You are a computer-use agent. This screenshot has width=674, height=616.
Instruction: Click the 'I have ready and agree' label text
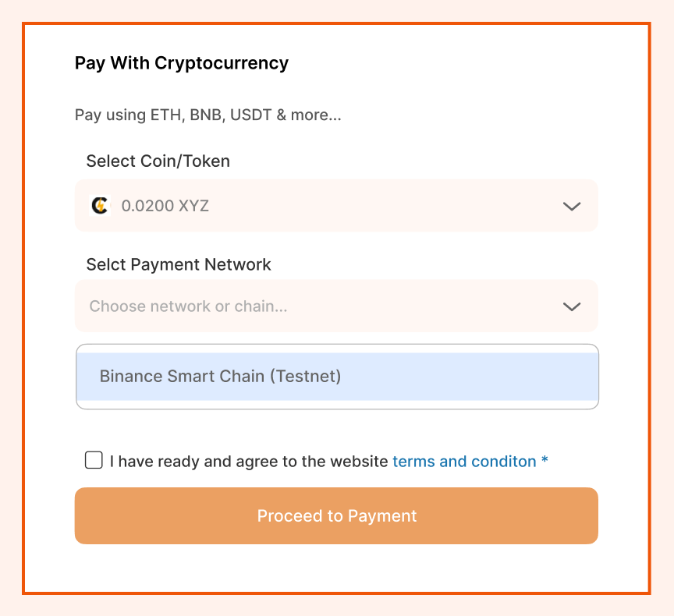249,462
